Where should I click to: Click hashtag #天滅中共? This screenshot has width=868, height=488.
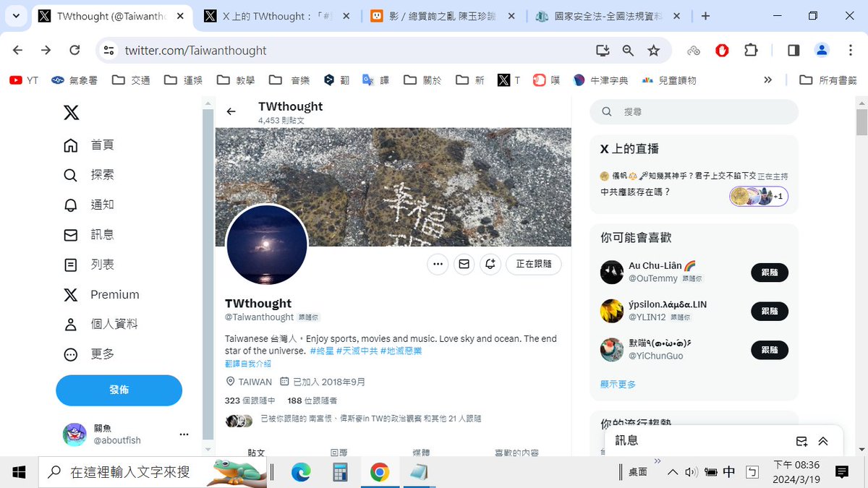[357, 351]
